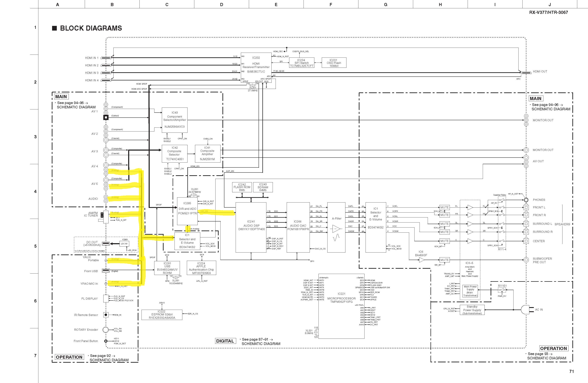
Task: Click the DIGITAL section label
Action: [x=225, y=341]
